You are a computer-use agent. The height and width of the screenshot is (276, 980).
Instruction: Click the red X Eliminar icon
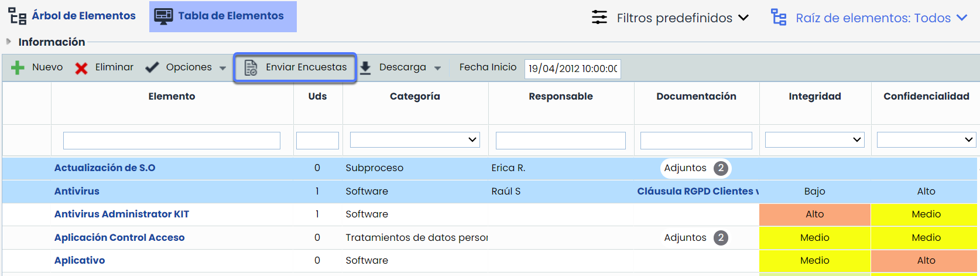click(81, 68)
